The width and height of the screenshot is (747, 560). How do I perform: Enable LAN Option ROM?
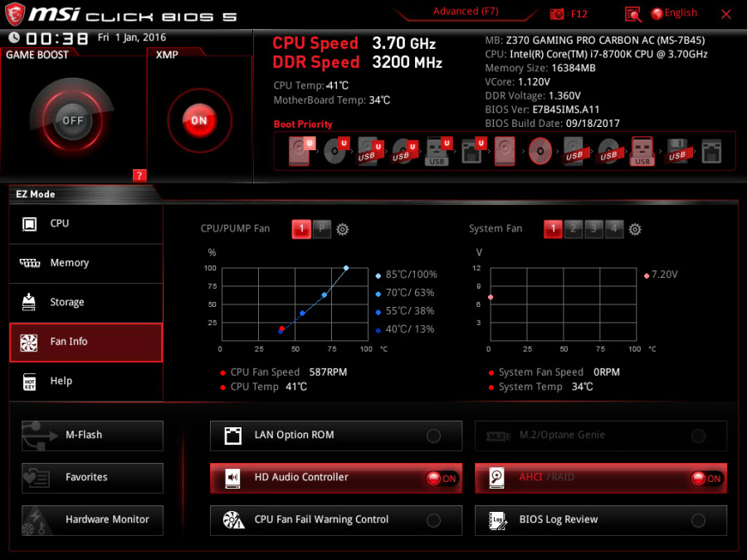point(433,436)
